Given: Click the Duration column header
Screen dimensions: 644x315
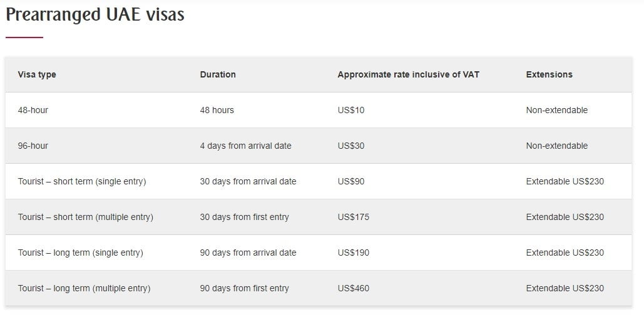Looking at the screenshot, I should coord(218,74).
